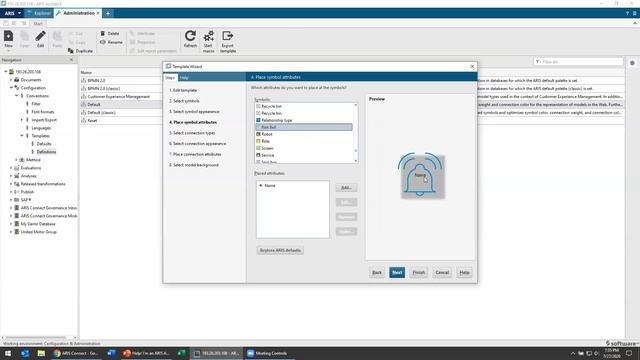Click wizard step 5 Select connection types

click(x=192, y=133)
